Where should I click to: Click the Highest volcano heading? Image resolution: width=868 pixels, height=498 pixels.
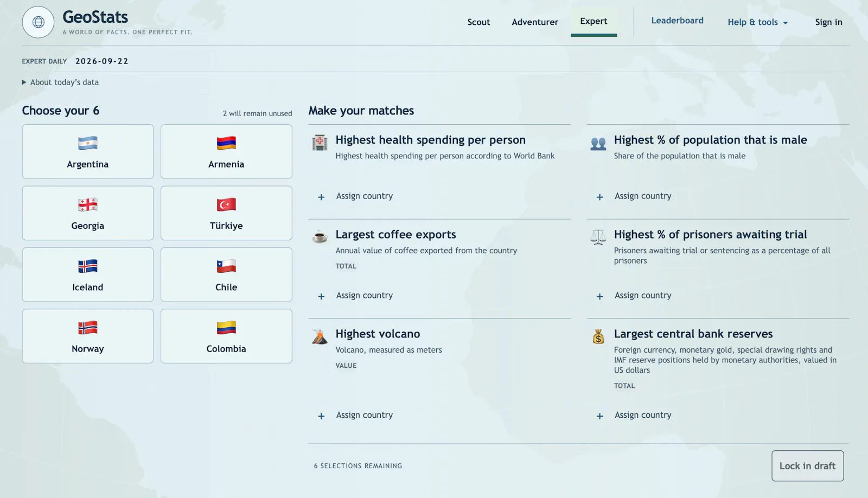click(378, 334)
